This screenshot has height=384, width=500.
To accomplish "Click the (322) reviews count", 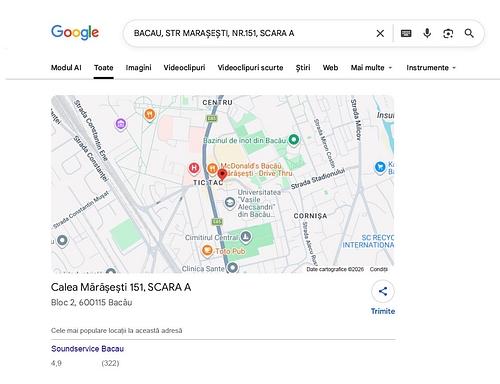I will [110, 363].
